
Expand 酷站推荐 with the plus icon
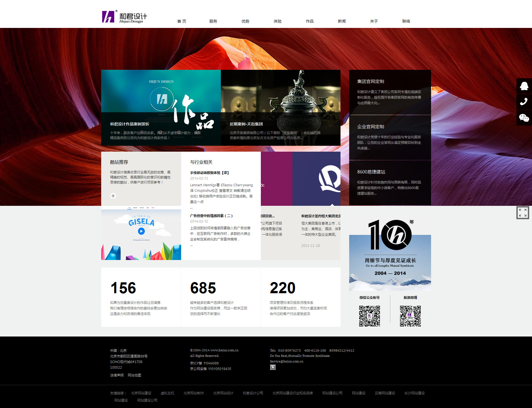pyautogui.click(x=113, y=196)
